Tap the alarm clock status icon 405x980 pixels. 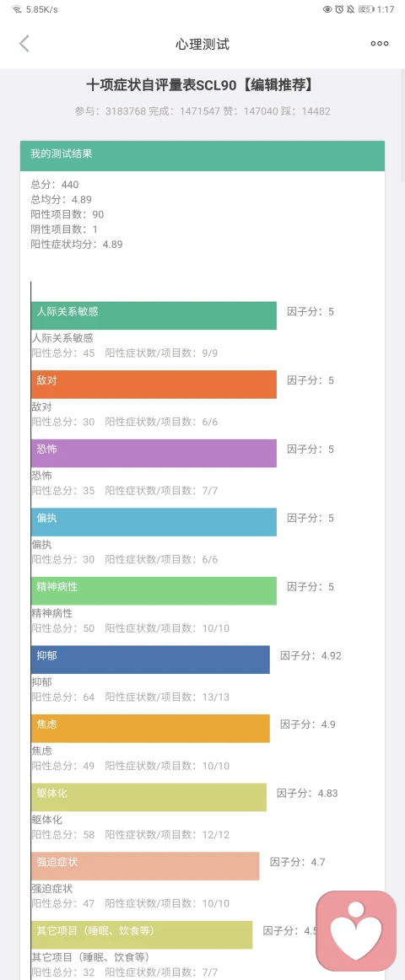(x=339, y=9)
